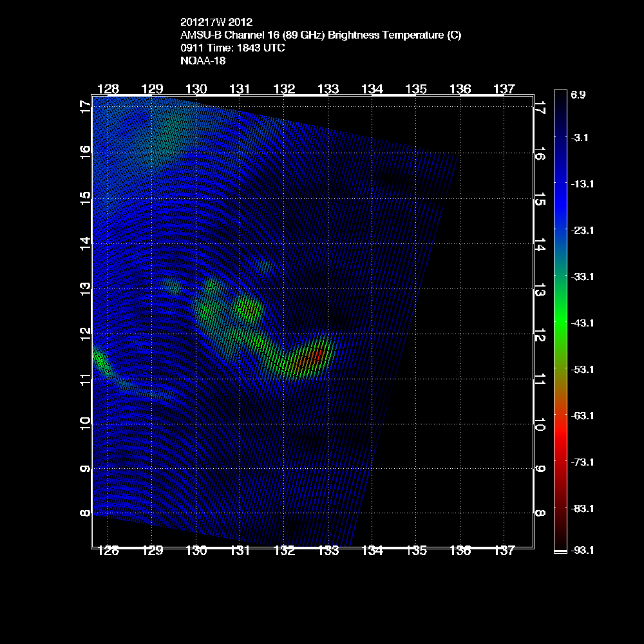Click latitude label 15 on the left axis
The width and height of the screenshot is (644, 644).
pos(86,199)
